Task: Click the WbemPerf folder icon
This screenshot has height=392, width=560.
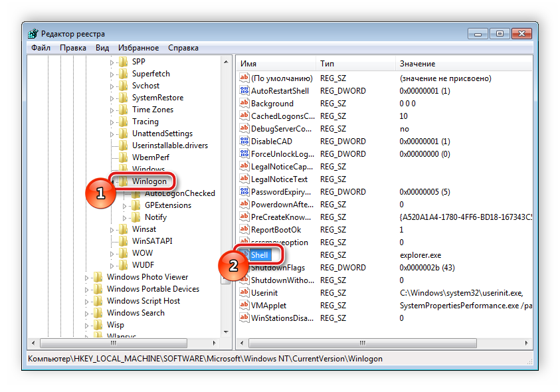Action: click(124, 157)
